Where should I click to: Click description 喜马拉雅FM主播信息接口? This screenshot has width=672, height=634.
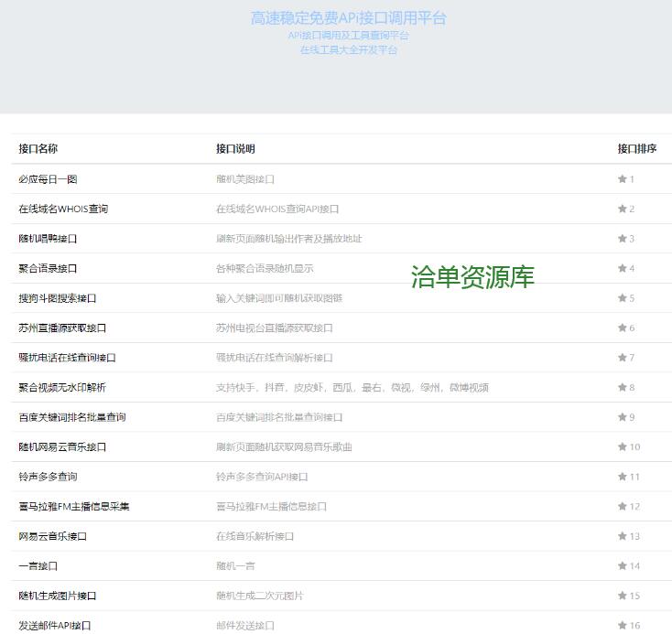coord(271,507)
